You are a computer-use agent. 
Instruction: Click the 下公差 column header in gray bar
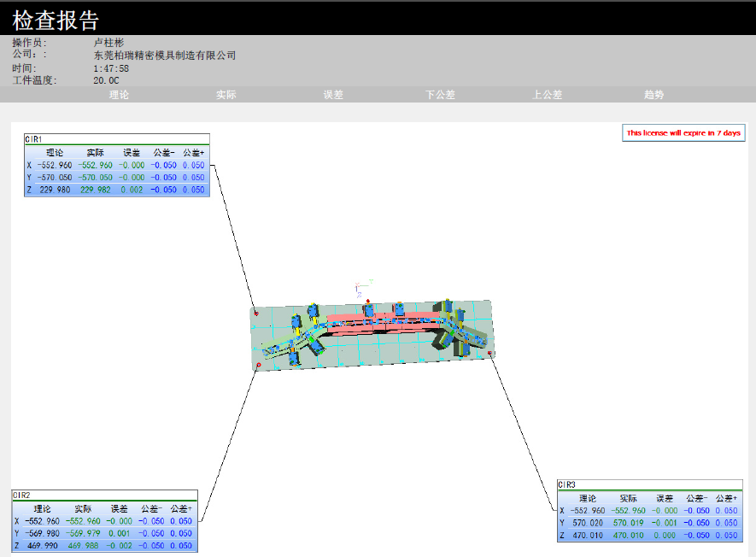point(440,95)
